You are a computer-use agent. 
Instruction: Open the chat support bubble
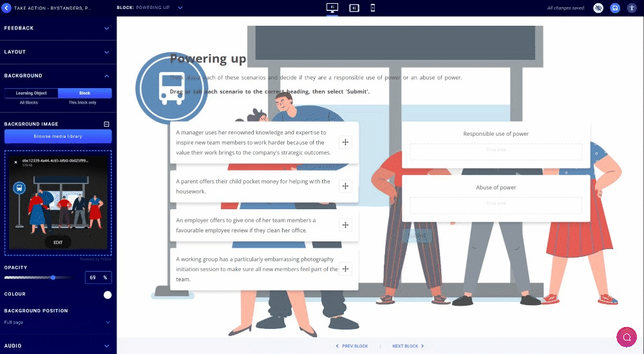626,337
